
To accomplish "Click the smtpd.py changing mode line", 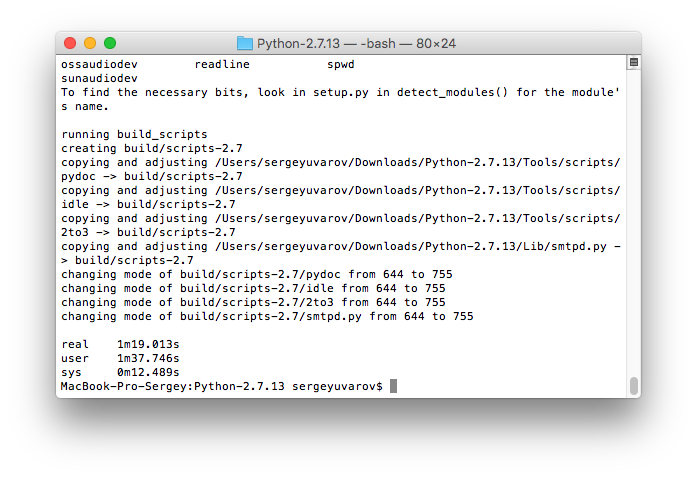I will click(267, 316).
